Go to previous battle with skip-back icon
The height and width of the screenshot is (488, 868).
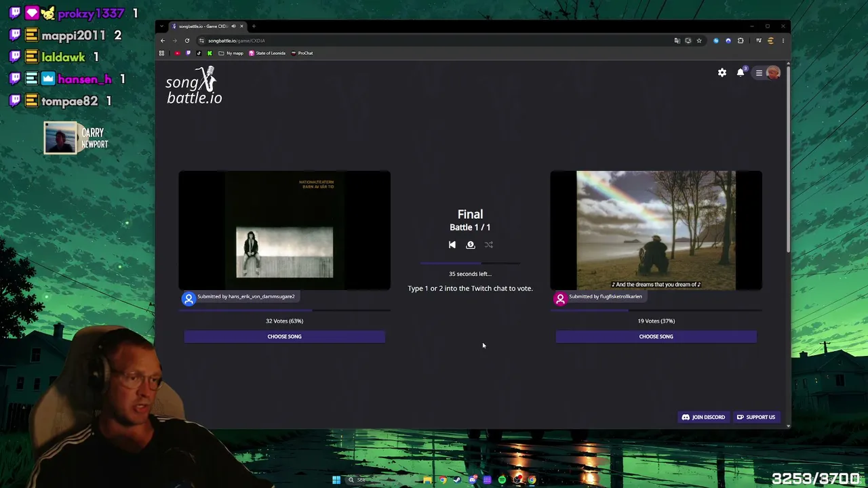452,245
